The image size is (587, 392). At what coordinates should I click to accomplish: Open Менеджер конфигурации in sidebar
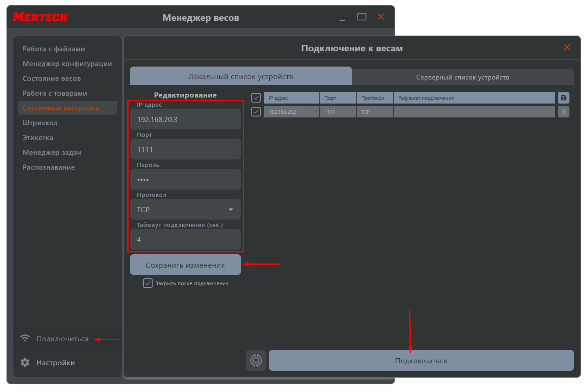coord(67,63)
